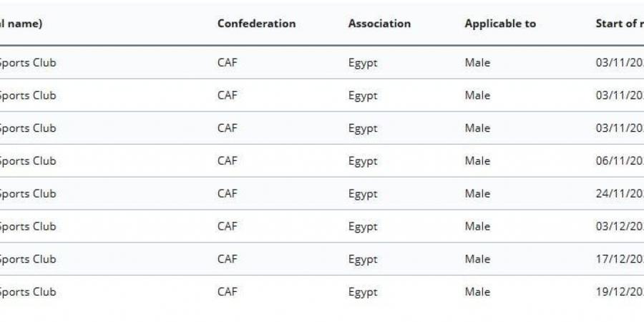This screenshot has height=322, width=644.
Task: Select the 06/11 start date cell
Action: pyautogui.click(x=619, y=161)
